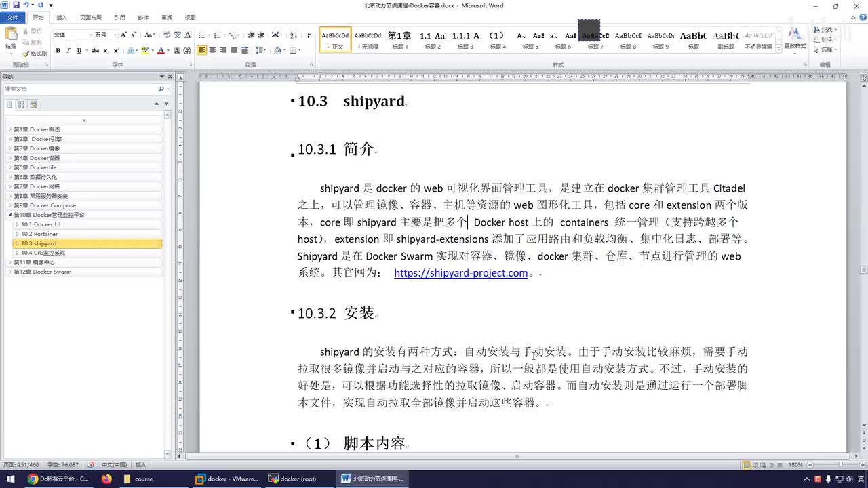This screenshot has height=488, width=868.
Task: Toggle Italic formatting
Action: pos(68,50)
